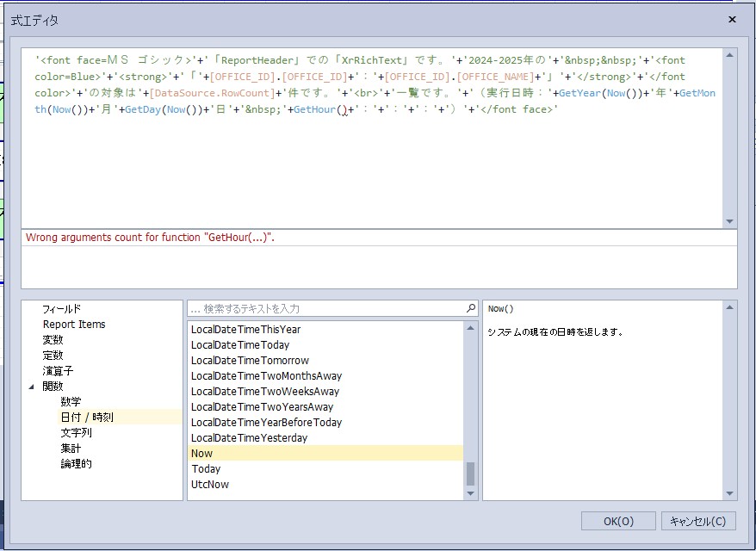Click inside the function search box
Viewport: 756px width, 551px height.
coord(327,308)
